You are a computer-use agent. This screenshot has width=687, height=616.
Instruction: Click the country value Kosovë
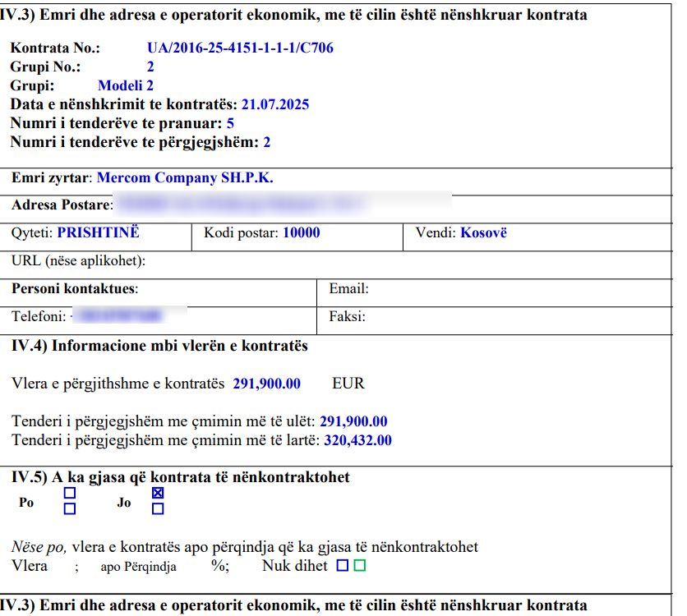(483, 232)
